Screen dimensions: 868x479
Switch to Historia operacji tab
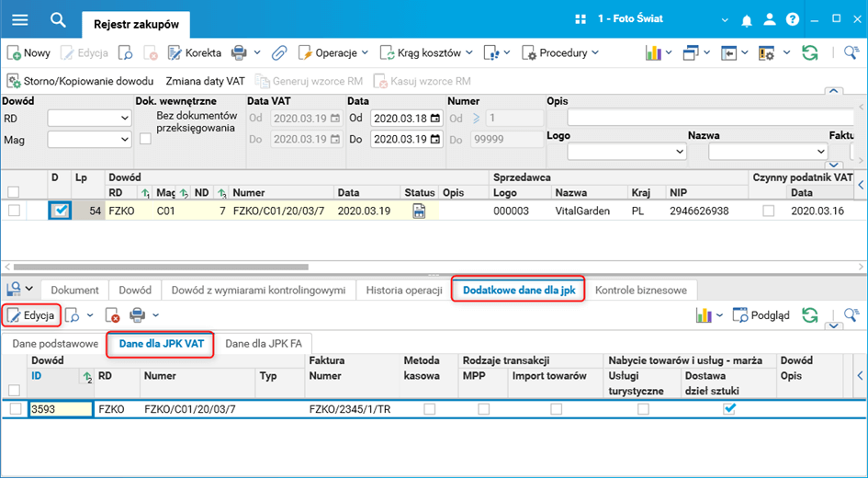coord(404,290)
